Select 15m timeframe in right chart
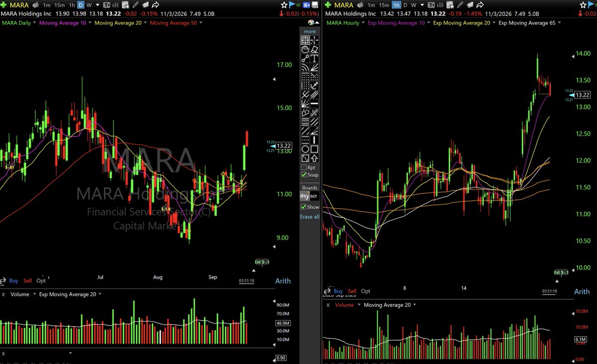 384,5
